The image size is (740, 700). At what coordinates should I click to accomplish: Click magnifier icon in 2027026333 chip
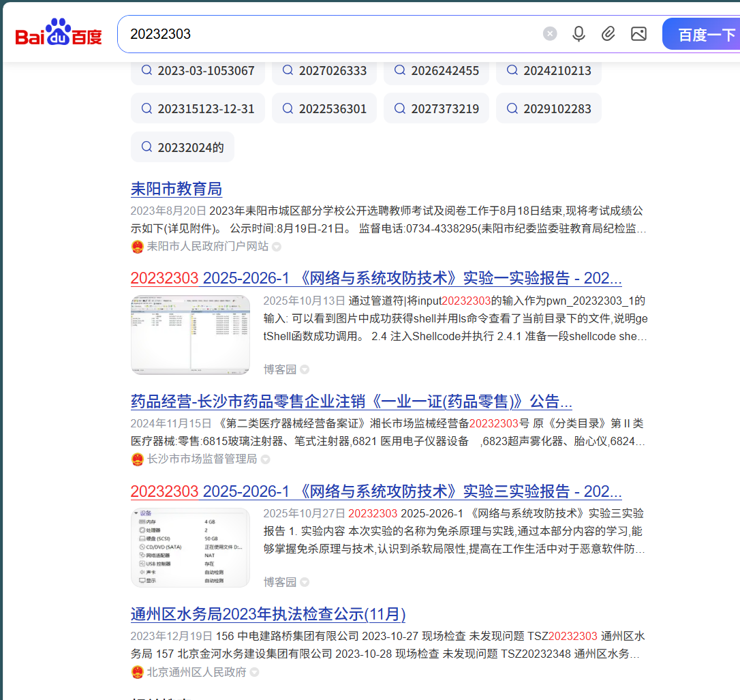point(288,70)
